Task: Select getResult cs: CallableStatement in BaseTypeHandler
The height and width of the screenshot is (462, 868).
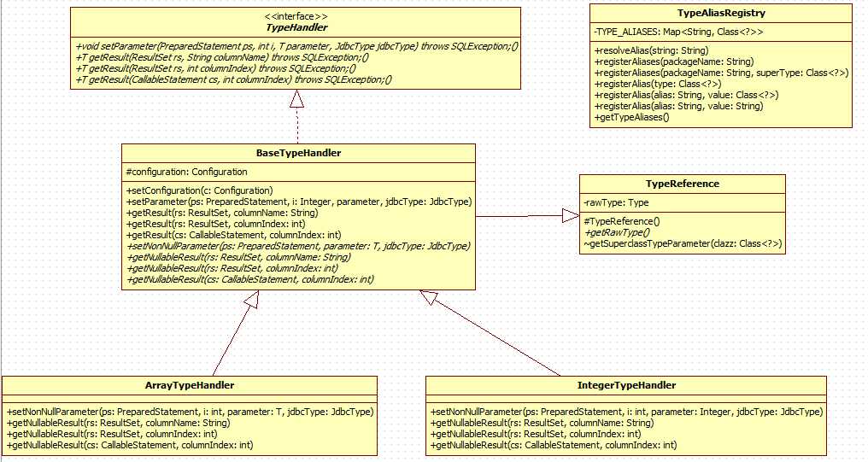Action: [x=233, y=235]
